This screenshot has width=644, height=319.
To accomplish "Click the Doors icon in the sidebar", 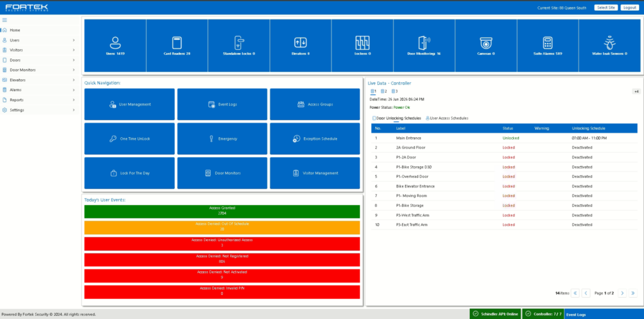I will (4, 60).
